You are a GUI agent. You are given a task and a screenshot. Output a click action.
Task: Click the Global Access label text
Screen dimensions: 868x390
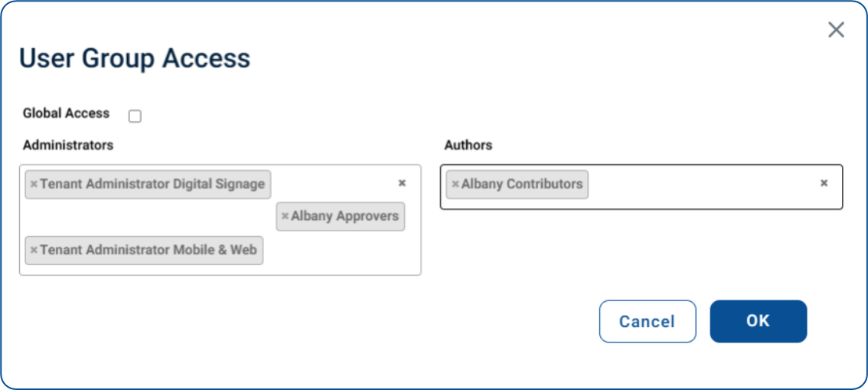click(67, 113)
